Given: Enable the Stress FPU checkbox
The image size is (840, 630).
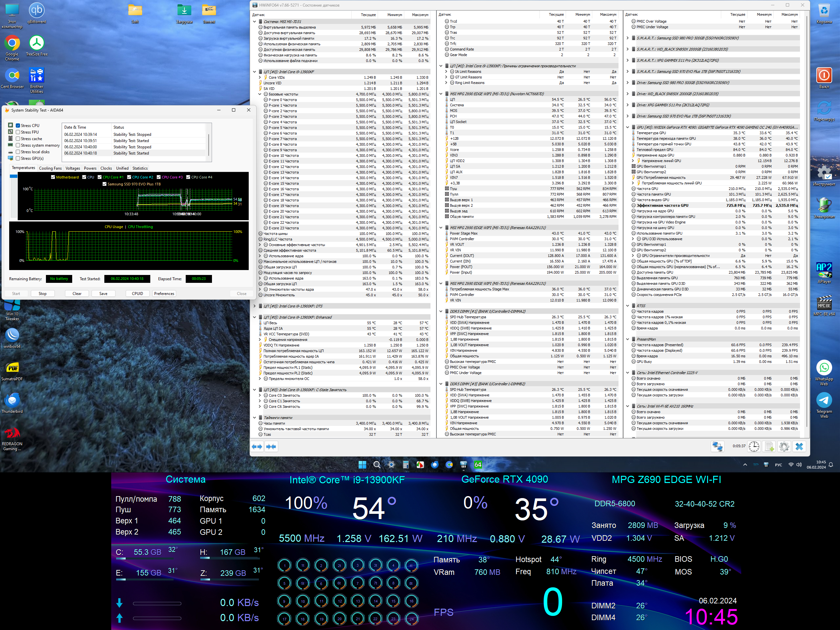Looking at the screenshot, I should pos(18,132).
